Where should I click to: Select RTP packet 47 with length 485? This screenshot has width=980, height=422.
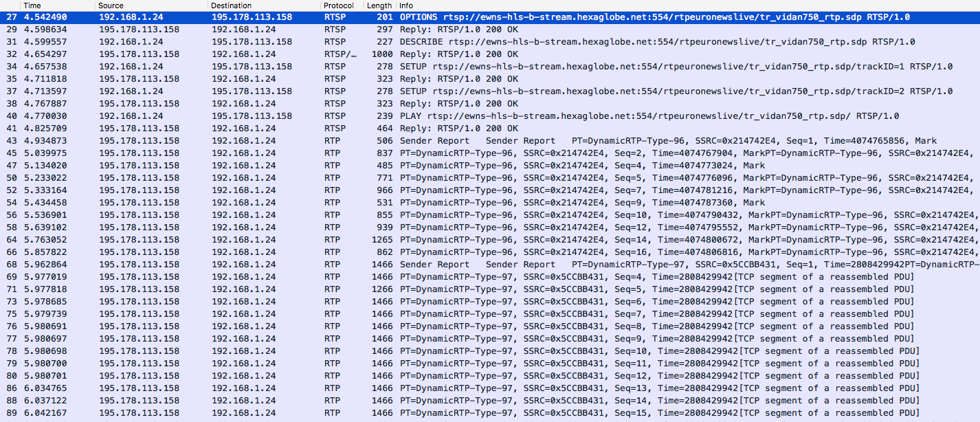tap(490, 166)
